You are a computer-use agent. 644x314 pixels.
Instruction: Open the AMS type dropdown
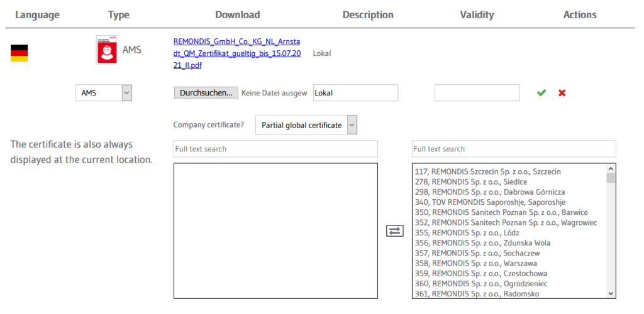(104, 93)
